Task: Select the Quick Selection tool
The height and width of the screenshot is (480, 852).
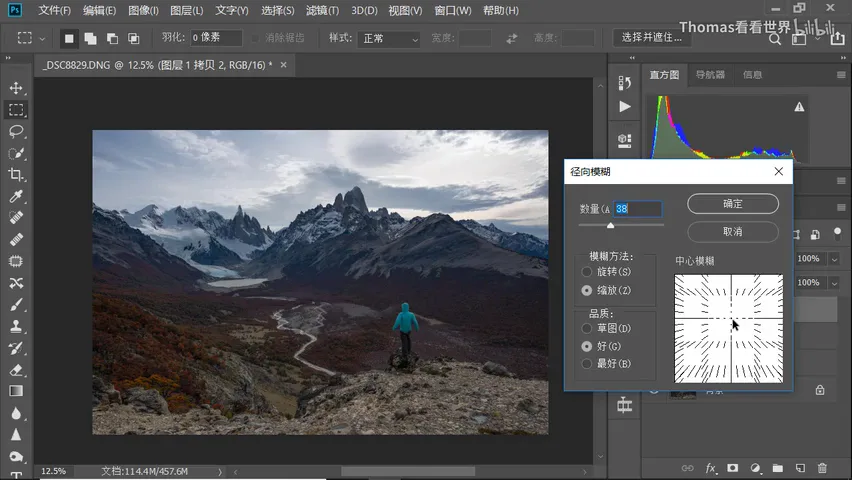Action: tap(16, 153)
